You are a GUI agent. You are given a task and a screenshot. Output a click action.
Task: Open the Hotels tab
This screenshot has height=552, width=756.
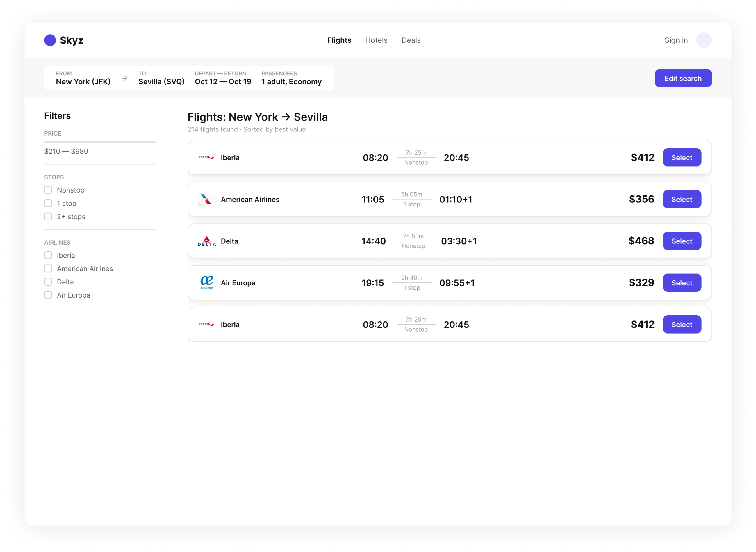point(376,40)
